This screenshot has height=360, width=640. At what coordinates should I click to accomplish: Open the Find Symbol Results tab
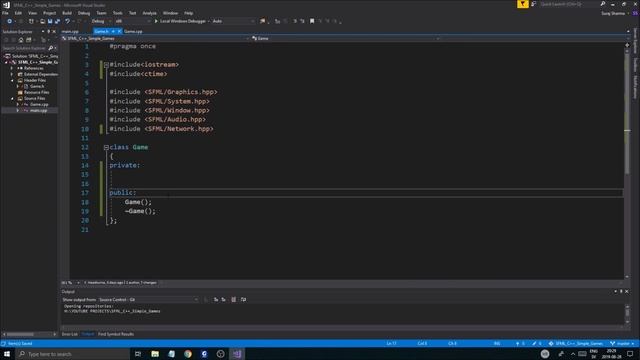116,334
